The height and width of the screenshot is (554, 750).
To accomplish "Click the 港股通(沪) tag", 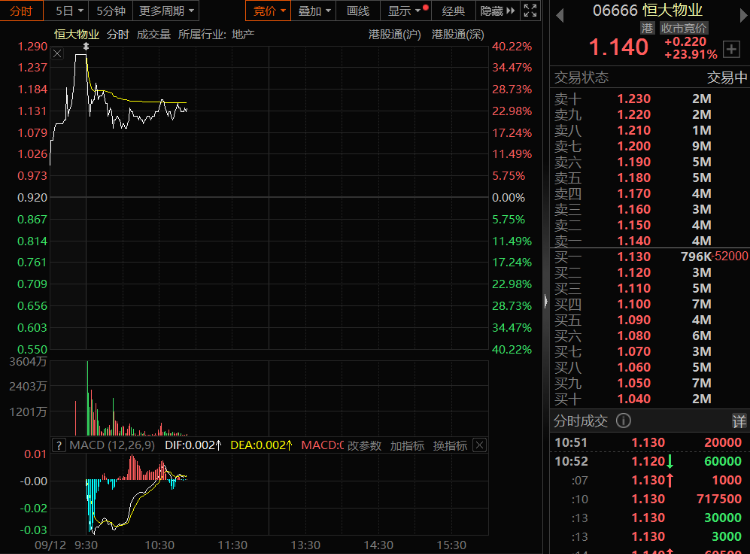I will 395,34.
